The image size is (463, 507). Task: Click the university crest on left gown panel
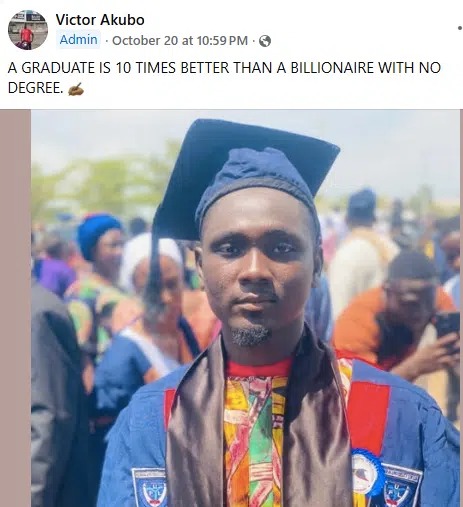[x=150, y=487]
